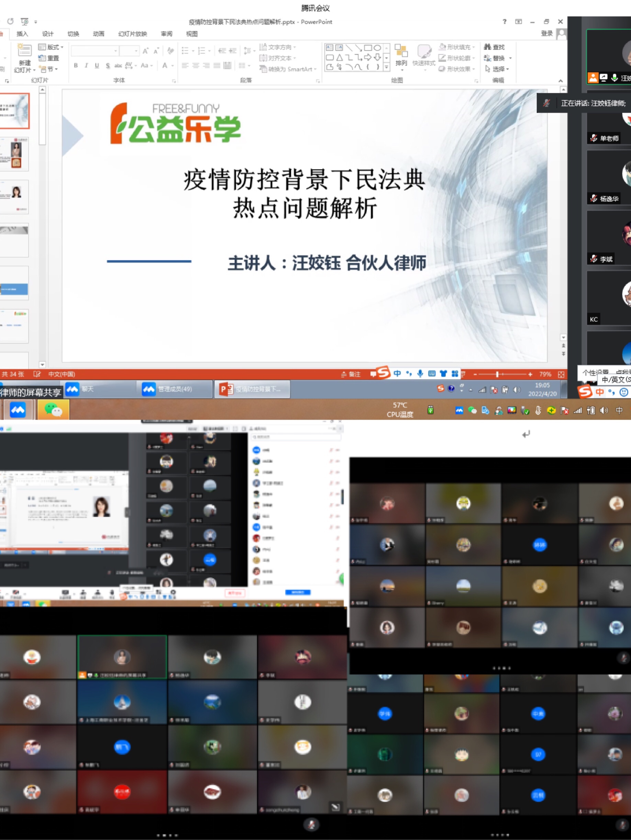Click Convert to SmartArt button
The image size is (631, 840).
click(x=288, y=69)
